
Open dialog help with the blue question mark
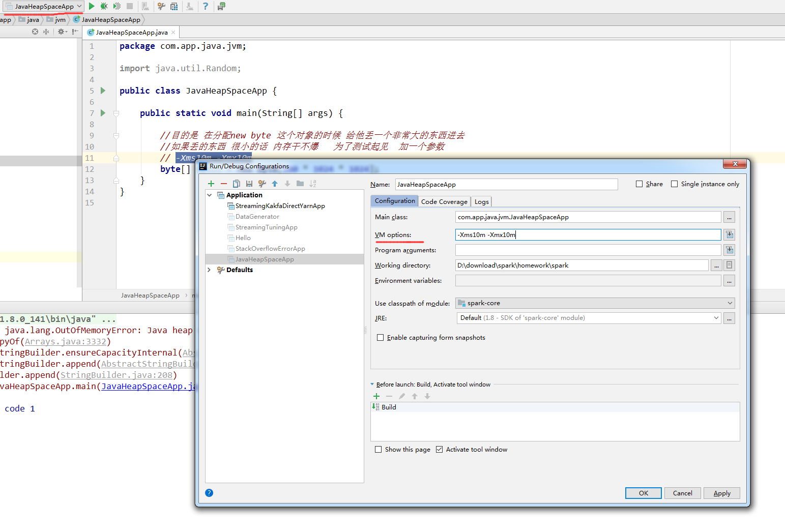[209, 493]
